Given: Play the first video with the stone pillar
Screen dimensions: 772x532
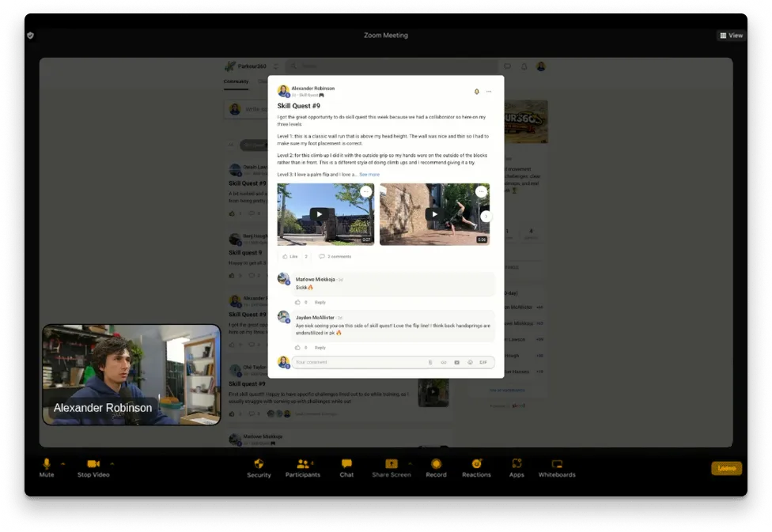Looking at the screenshot, I should (x=320, y=214).
